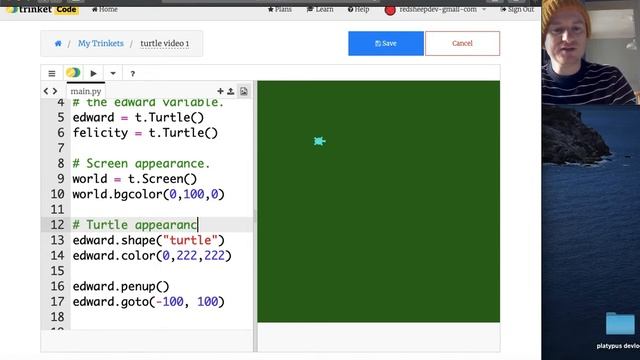640x360 pixels.
Task: Run the code with the play button
Action: [93, 73]
